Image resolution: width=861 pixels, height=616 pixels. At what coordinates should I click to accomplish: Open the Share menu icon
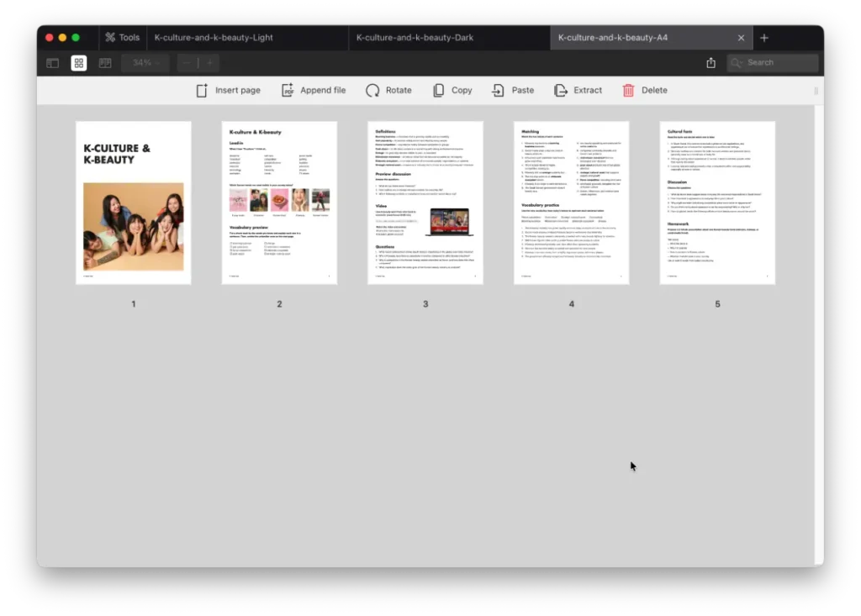[x=710, y=63]
